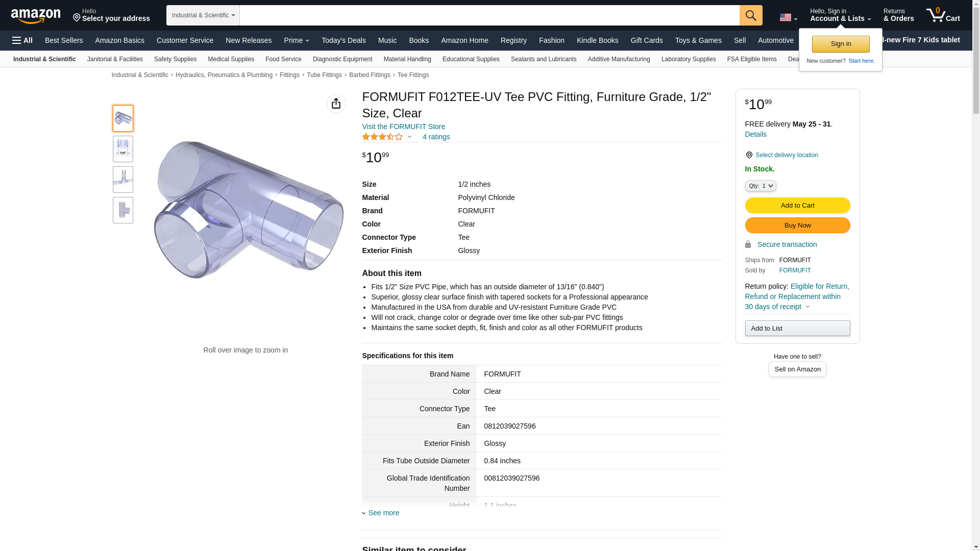Image resolution: width=980 pixels, height=551 pixels.
Task: Open the All hamburger menu
Action: click(x=22, y=40)
